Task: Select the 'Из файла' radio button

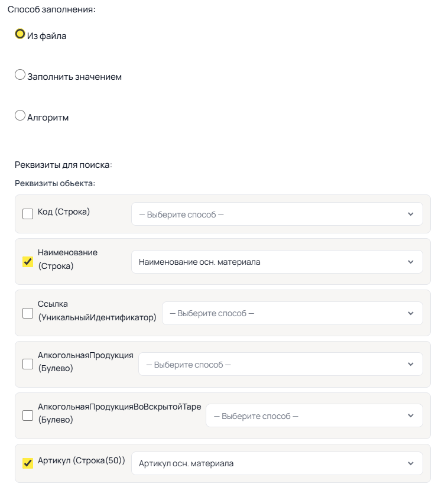Action: [x=20, y=34]
